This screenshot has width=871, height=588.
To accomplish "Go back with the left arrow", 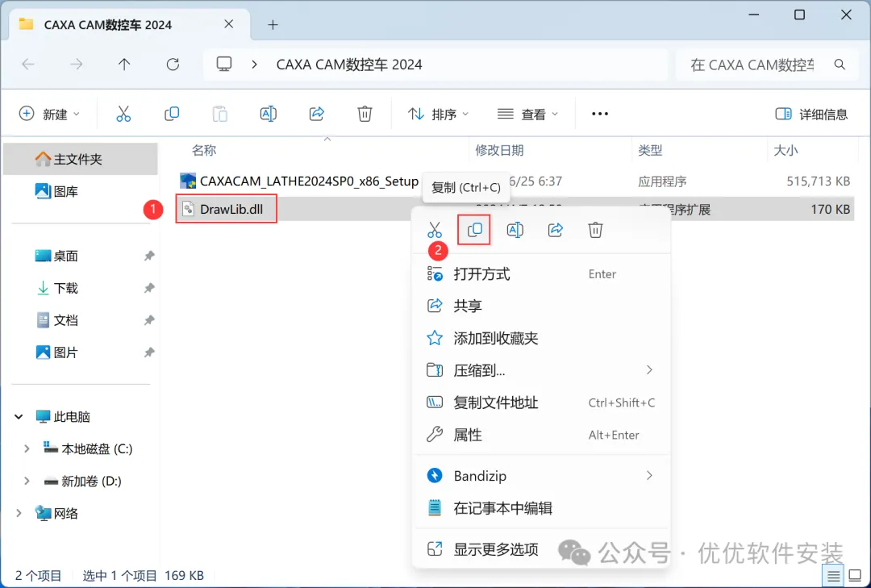I will click(x=28, y=65).
